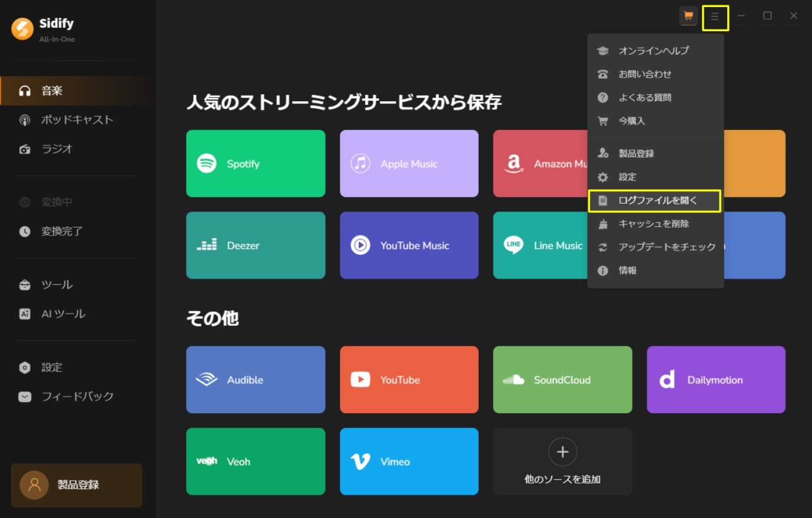Click the Spotify logo icon
Screen dimensions: 812x518
[x=207, y=163]
